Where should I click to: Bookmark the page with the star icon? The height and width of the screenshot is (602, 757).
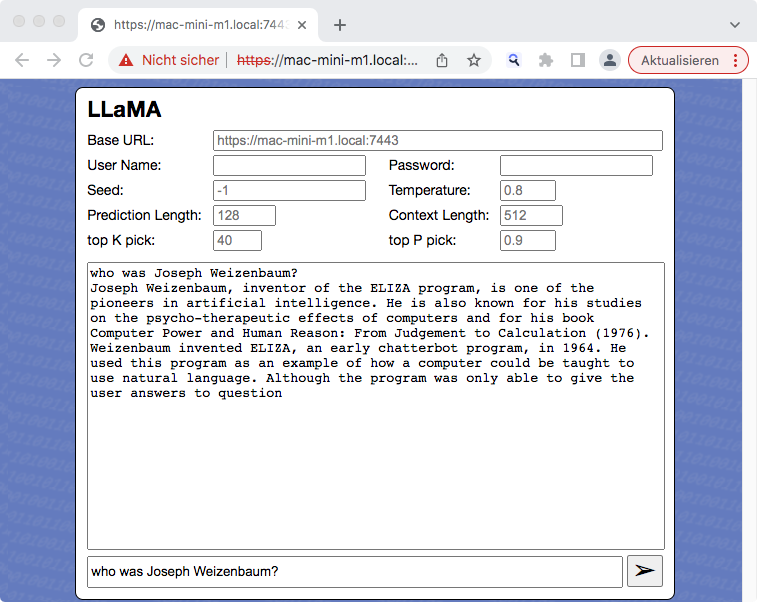tap(474, 60)
